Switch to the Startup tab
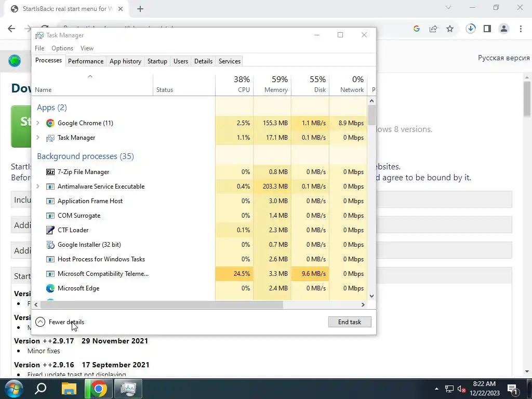Viewport: 532px width, 399px height. point(157,61)
